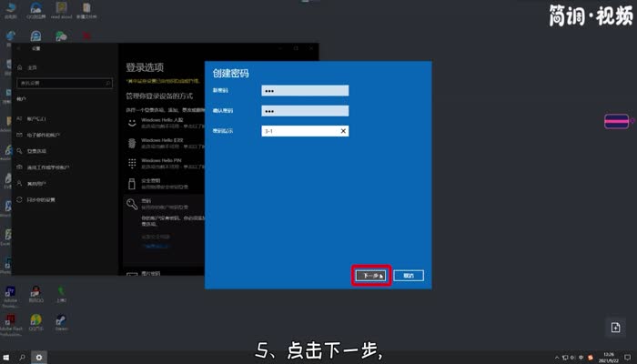Show hidden tray icons chevron
Screen dimensions: 637x364
pos(557,358)
